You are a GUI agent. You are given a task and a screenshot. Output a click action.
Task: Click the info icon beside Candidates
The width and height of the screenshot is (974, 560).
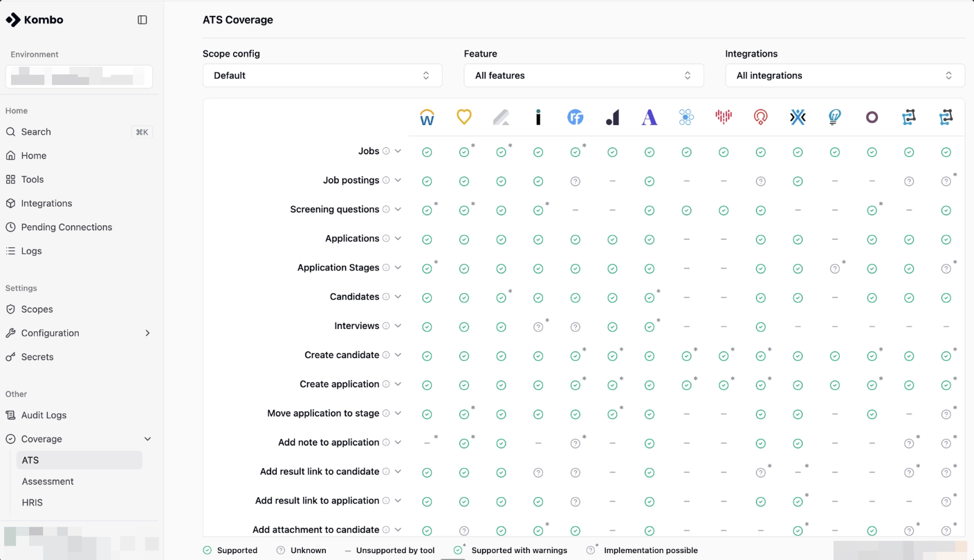click(386, 297)
